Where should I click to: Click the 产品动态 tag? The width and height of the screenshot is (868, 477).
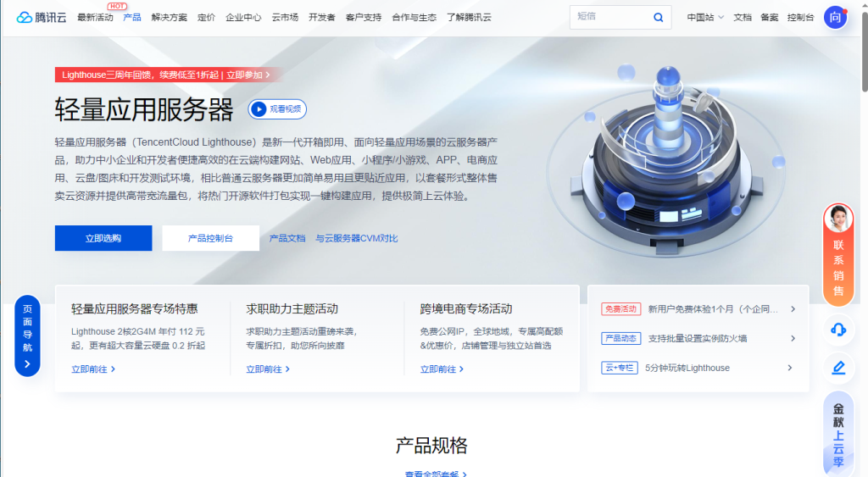620,338
